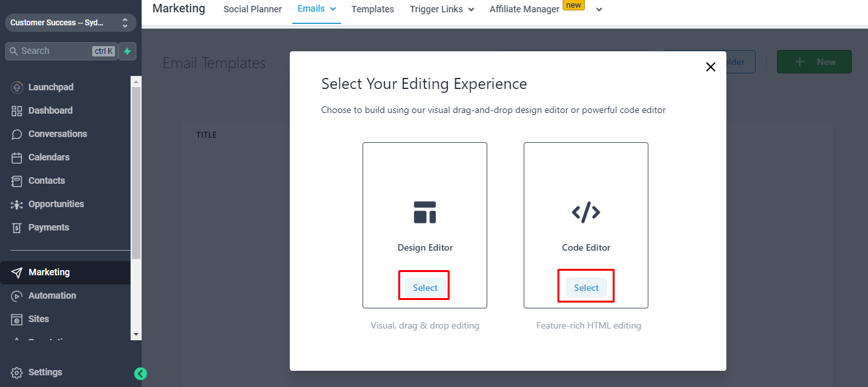This screenshot has width=868, height=387.
Task: Click the Payments icon in sidebar
Action: point(17,227)
